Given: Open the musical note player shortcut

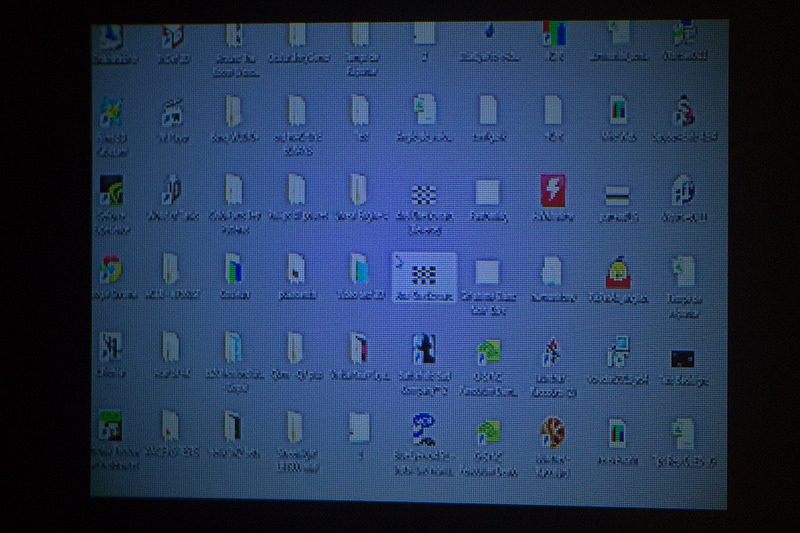Looking at the screenshot, I should 173,113.
